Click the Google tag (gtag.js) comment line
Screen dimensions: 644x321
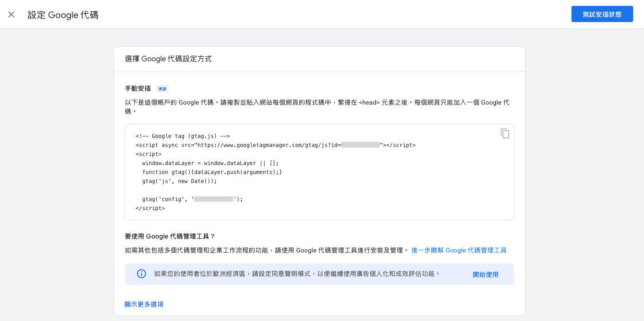pos(183,136)
